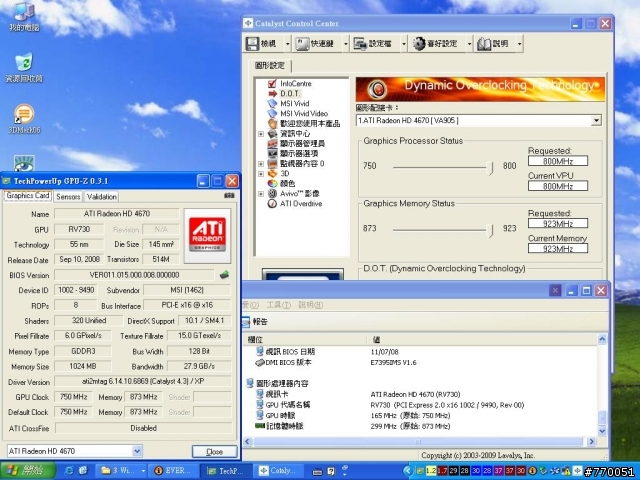
Task: Open the 資源回收筒 recycle bin icon
Action: pyautogui.click(x=24, y=67)
